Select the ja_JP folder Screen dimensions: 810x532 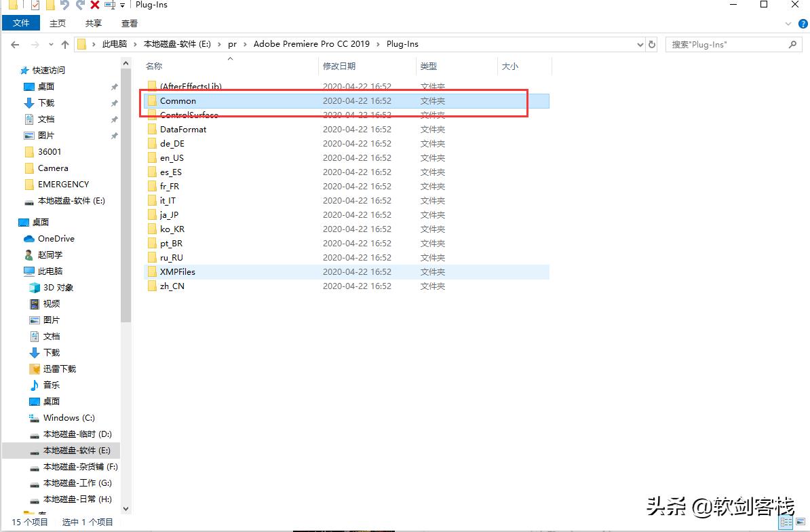pyautogui.click(x=346, y=215)
